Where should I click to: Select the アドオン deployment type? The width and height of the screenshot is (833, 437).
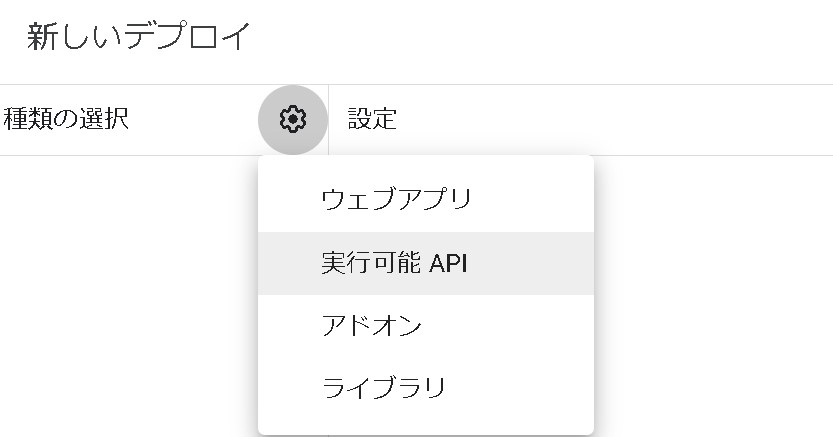click(371, 326)
